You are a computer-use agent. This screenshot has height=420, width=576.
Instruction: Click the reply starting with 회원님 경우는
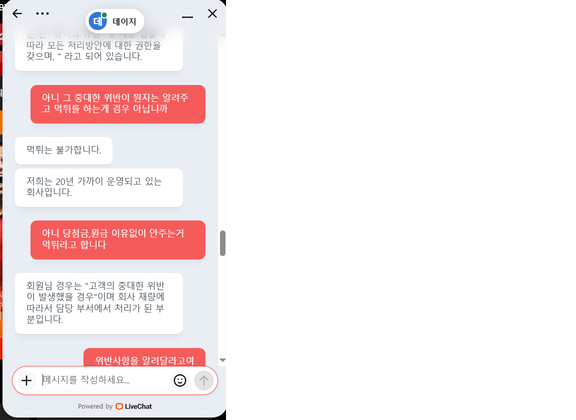(99, 303)
